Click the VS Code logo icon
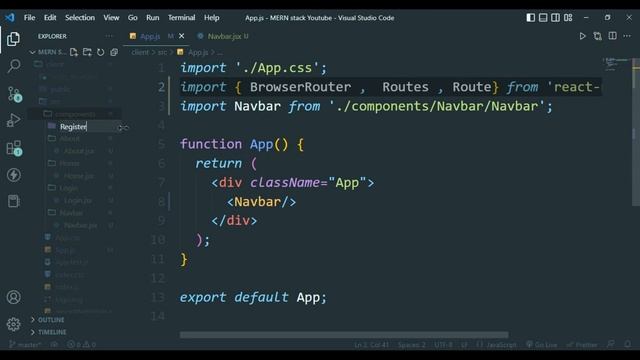This screenshot has width=640, height=360. pos(10,18)
